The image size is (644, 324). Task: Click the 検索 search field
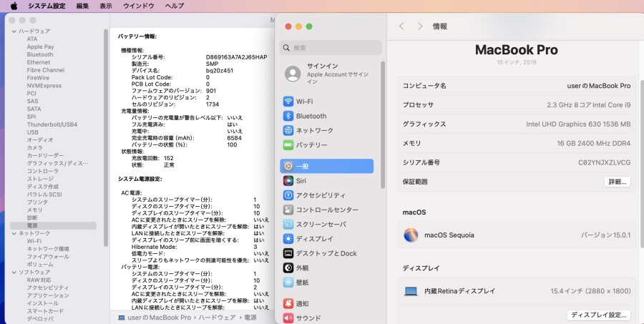click(331, 48)
